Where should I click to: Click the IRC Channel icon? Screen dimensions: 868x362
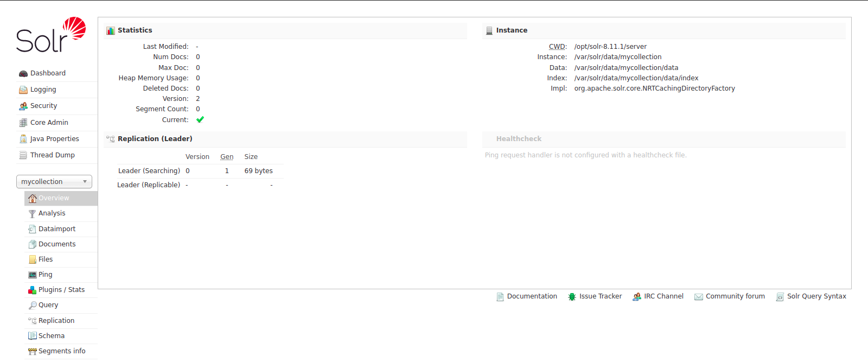pos(637,297)
